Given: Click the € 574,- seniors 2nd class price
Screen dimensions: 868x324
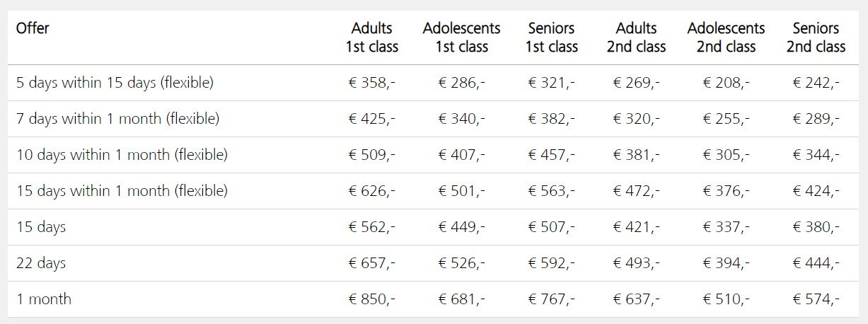Looking at the screenshot, I should (x=816, y=299).
